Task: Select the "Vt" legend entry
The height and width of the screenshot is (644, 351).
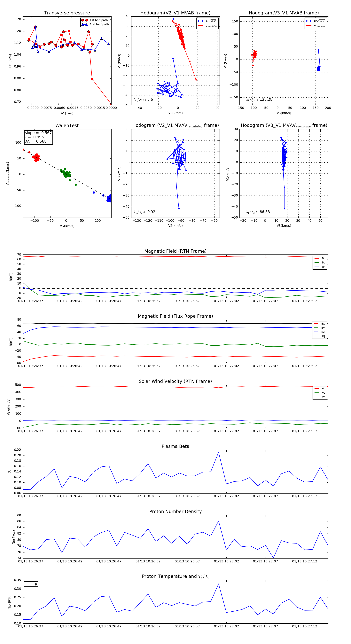Action: tap(320, 393)
